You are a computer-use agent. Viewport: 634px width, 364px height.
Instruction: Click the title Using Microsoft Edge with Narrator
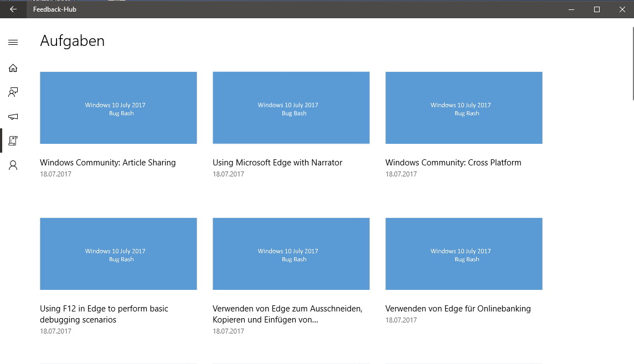tap(277, 163)
